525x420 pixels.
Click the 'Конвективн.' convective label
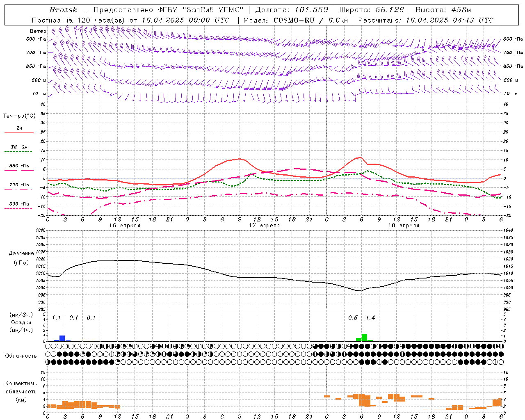coord(21,383)
